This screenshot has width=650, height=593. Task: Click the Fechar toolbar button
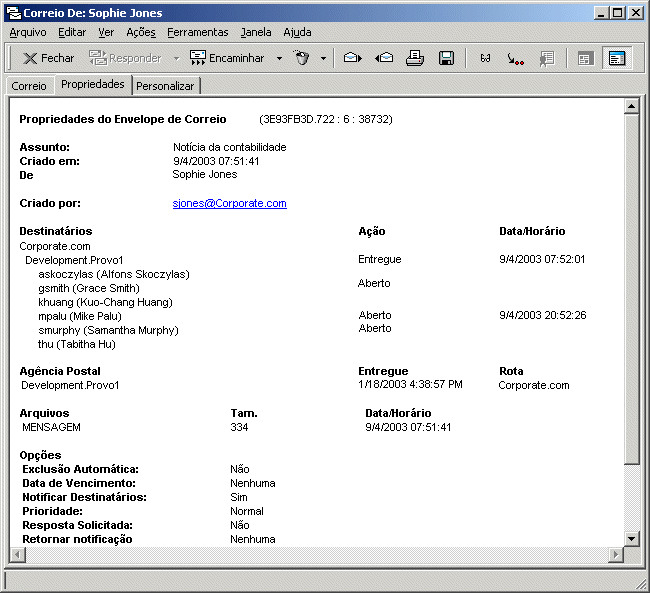(x=48, y=58)
